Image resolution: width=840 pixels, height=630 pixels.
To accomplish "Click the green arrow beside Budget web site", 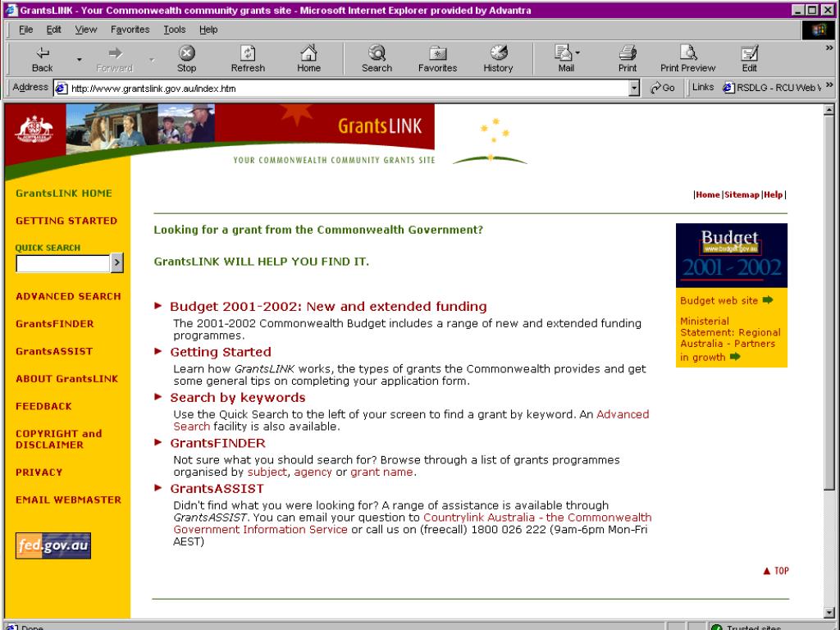I will click(768, 300).
